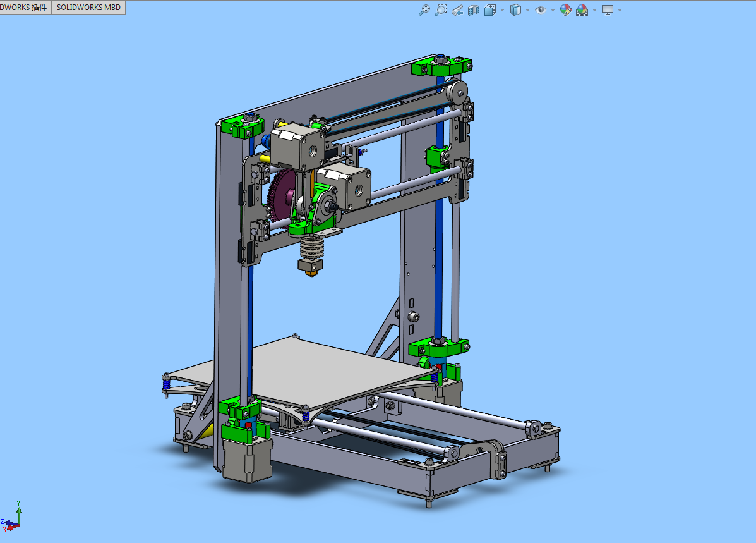
Task: Select the Zoom to Fit tool
Action: tap(424, 10)
